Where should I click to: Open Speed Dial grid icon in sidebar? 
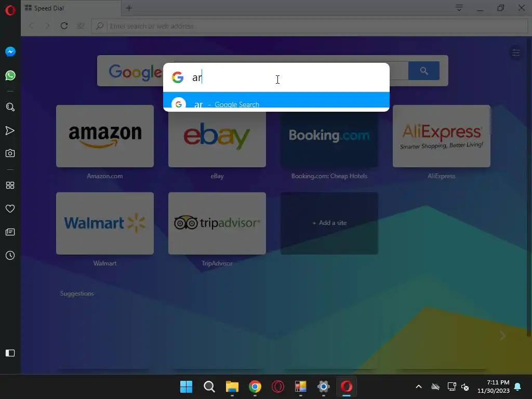tap(10, 185)
